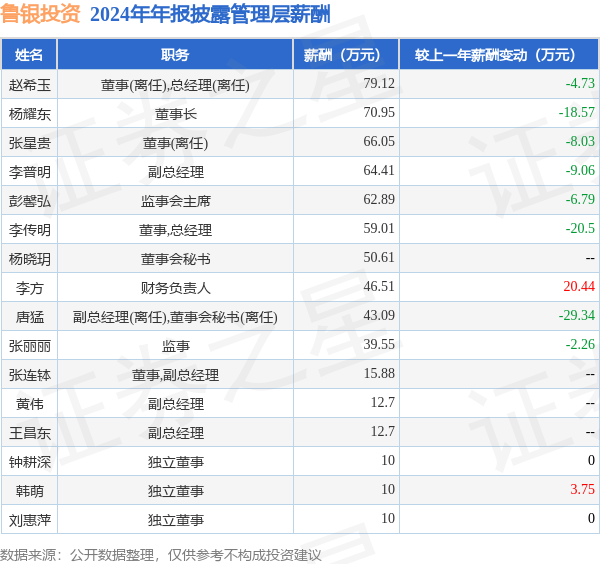The height and width of the screenshot is (564, 600).
Task: Click the name 杨耀东
Action: [x=29, y=114]
